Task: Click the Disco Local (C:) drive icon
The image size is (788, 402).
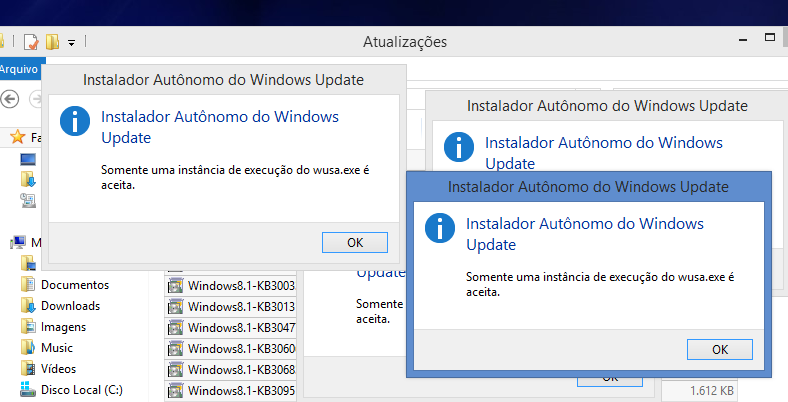Action: 28,390
